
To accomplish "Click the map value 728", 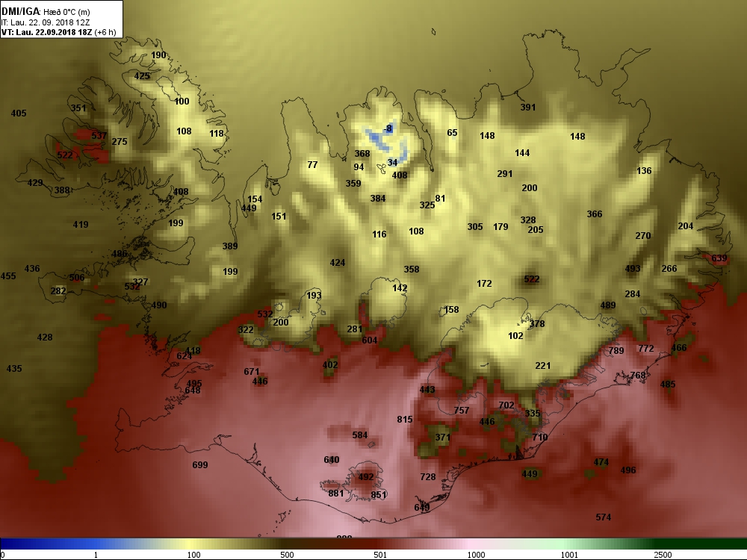I will click(428, 476).
